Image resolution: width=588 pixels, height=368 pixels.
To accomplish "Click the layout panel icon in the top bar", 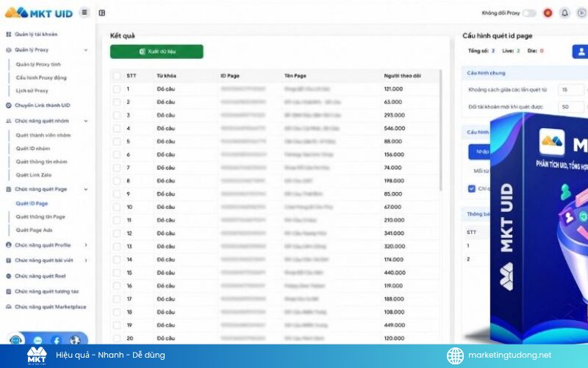I will [101, 13].
